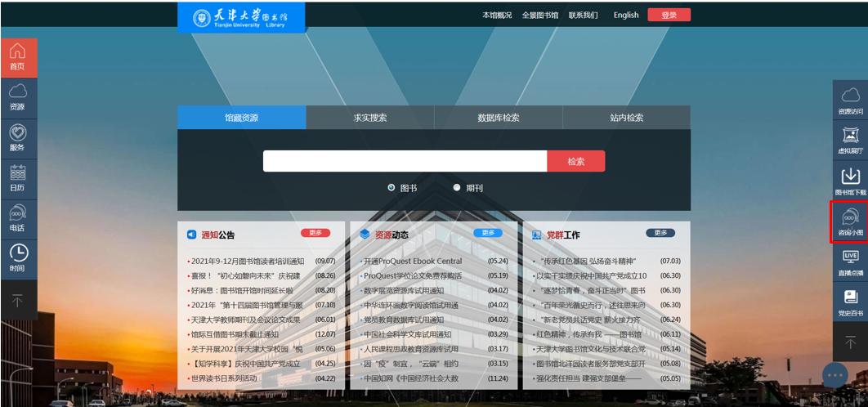Open 图书馆下载 download icon

point(850,181)
